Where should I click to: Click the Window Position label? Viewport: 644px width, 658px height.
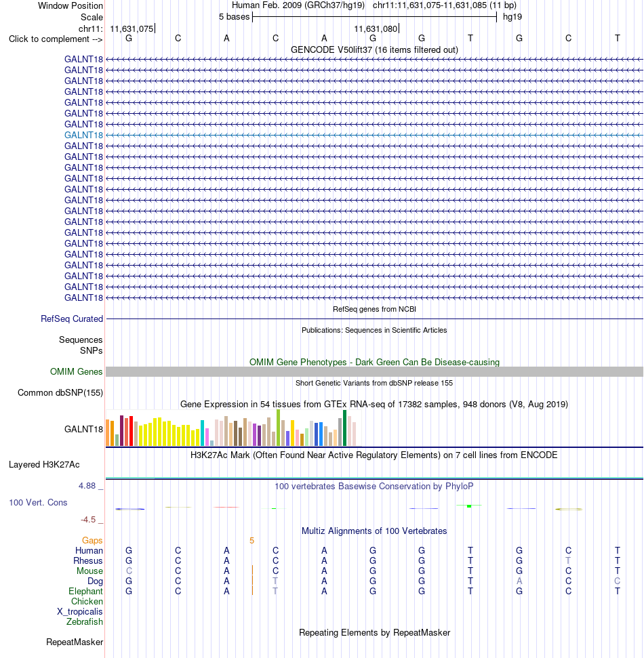(71, 6)
